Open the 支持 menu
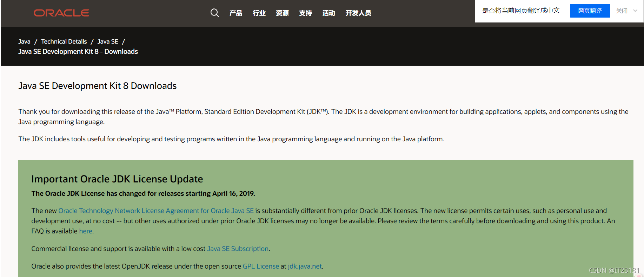Screen dimensions: 644x277 click(x=305, y=13)
